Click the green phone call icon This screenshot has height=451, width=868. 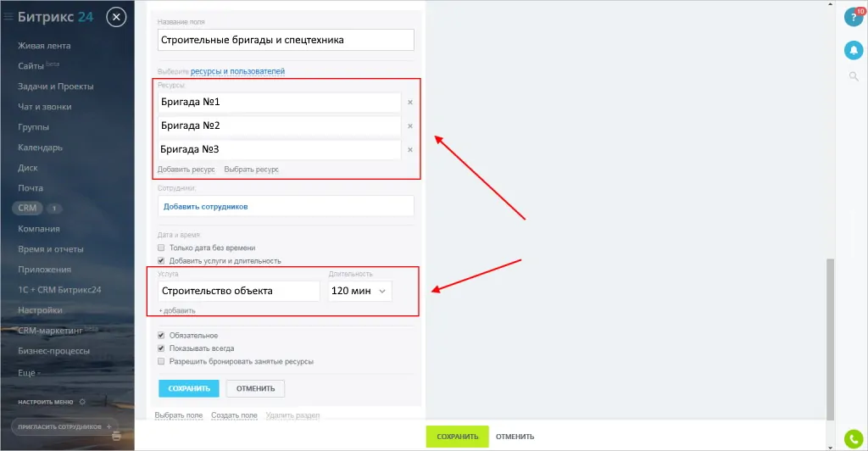coord(854,439)
